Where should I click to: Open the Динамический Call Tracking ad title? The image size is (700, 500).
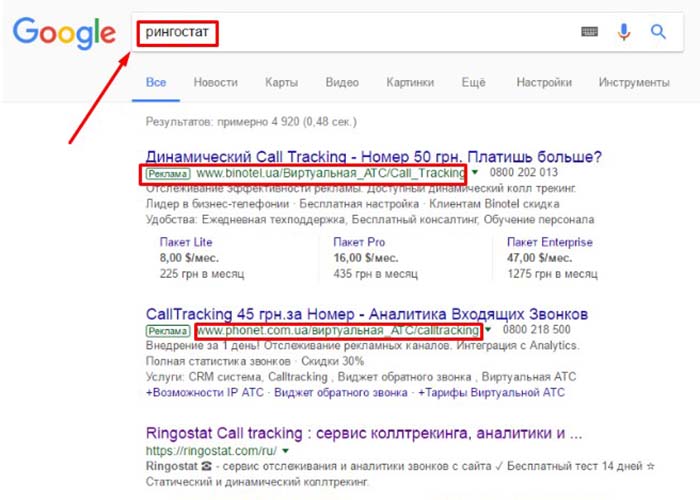tap(374, 157)
